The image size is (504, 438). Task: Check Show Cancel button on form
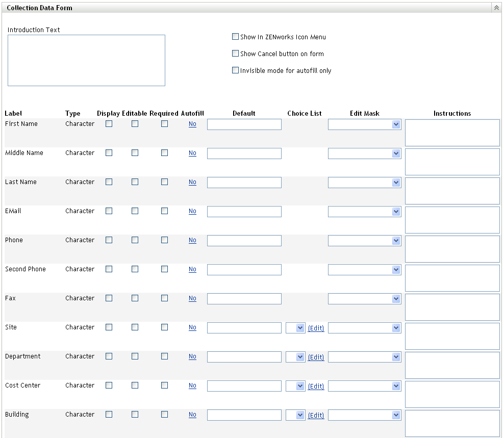pos(235,54)
